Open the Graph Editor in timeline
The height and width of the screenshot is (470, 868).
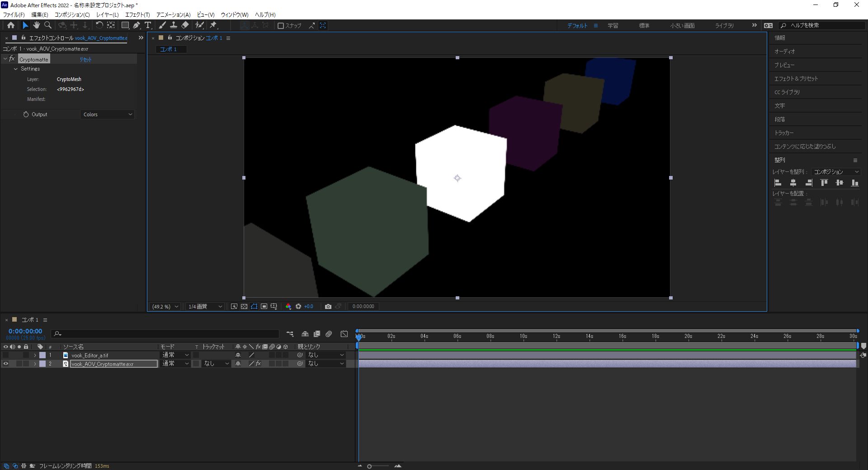click(344, 334)
